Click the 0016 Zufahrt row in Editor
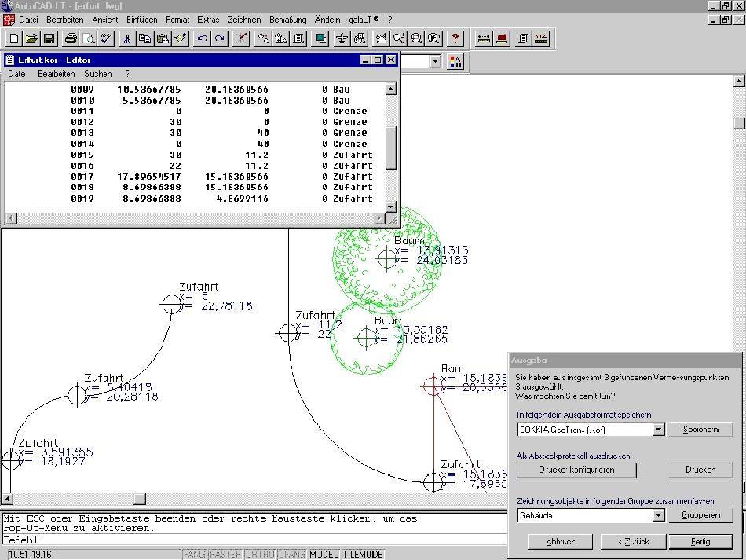 point(221,166)
